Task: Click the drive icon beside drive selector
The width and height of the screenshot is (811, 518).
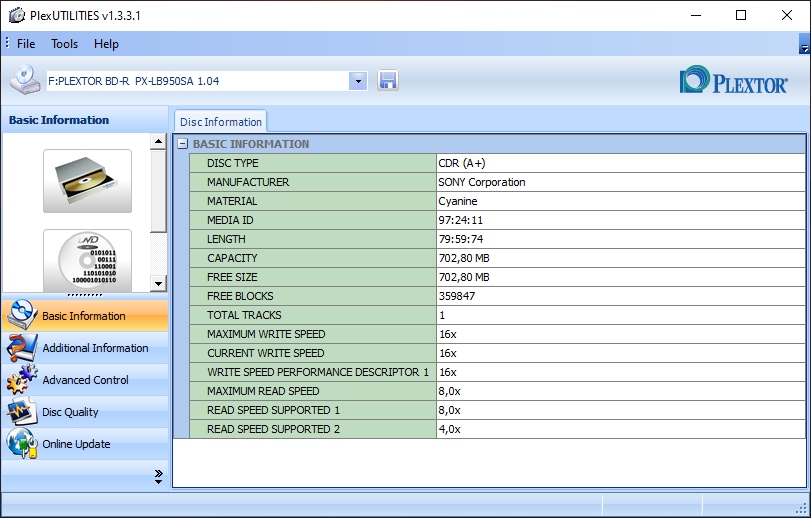Action: coord(25,81)
